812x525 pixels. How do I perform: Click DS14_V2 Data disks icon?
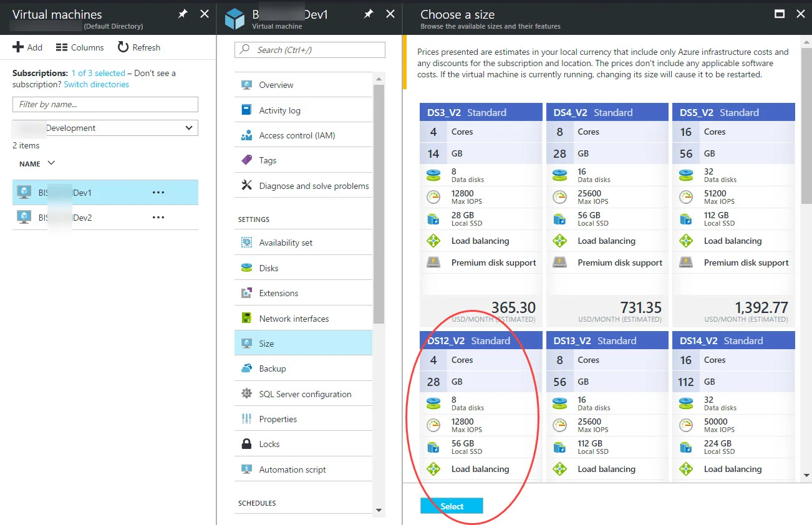686,403
